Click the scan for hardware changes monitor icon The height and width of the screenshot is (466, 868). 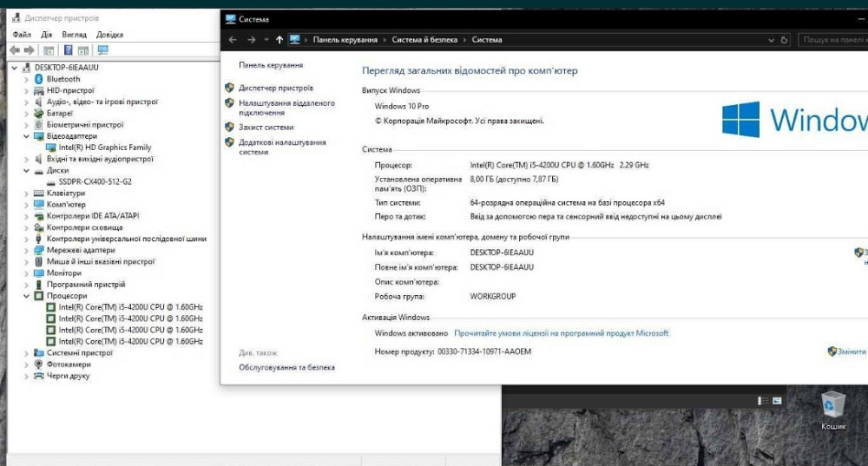pyautogui.click(x=102, y=50)
